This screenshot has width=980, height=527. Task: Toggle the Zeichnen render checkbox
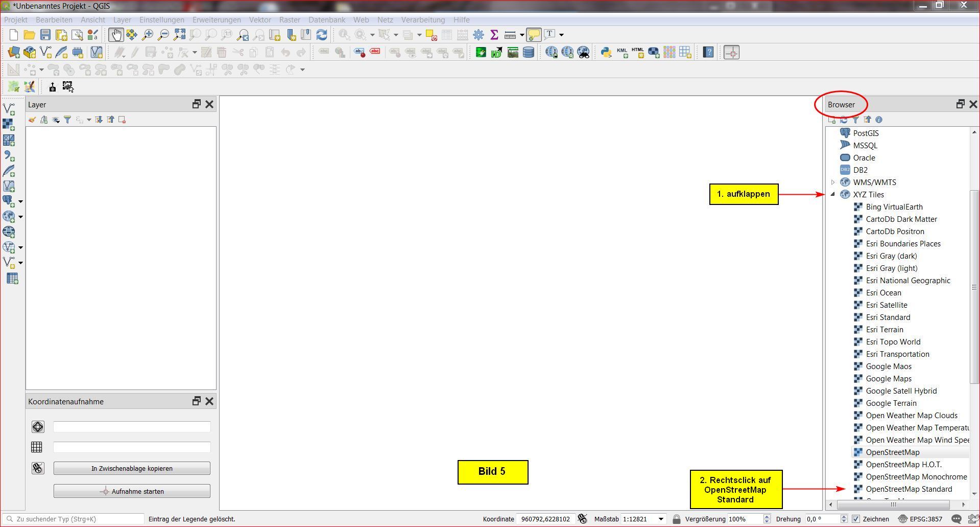[x=856, y=519]
